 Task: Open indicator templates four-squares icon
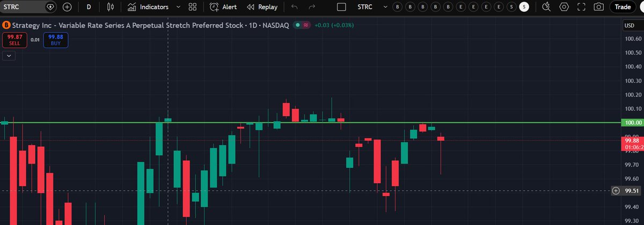pos(192,7)
